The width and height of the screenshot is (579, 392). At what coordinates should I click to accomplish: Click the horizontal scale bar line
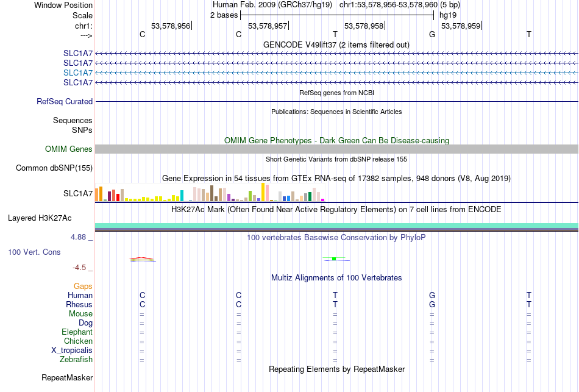(337, 15)
